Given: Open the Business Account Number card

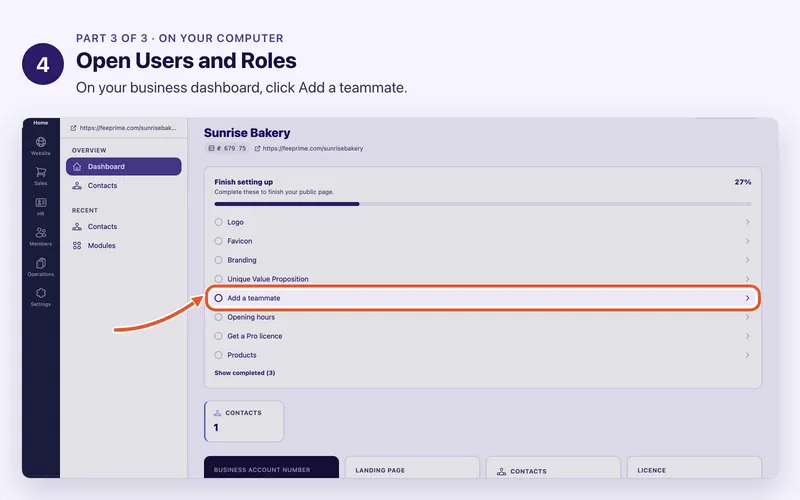Looking at the screenshot, I should (271, 467).
